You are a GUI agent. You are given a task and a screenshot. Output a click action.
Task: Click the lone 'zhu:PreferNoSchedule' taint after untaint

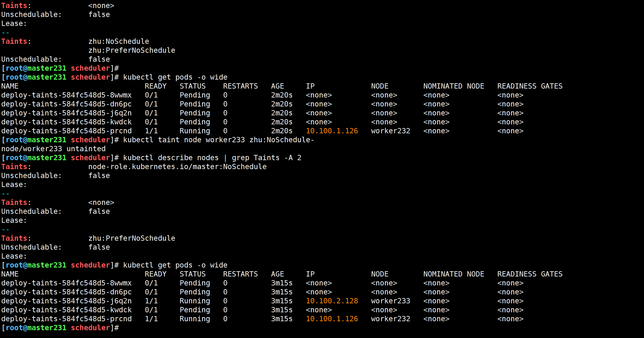pos(132,238)
